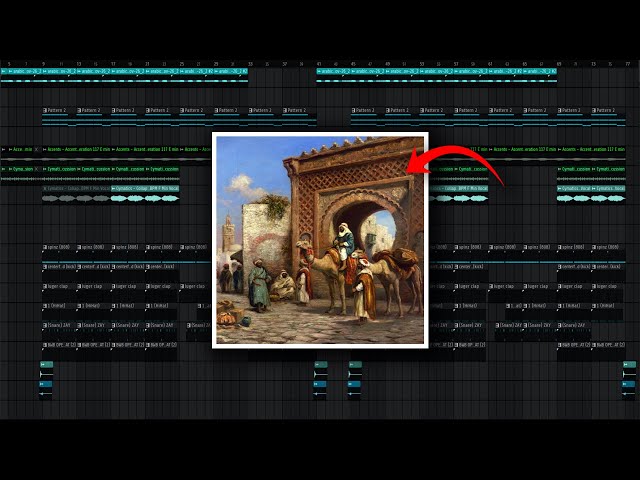640x480 pixels.
Task: Click the muted X icon on the Accents clip
Action: click(x=36, y=149)
